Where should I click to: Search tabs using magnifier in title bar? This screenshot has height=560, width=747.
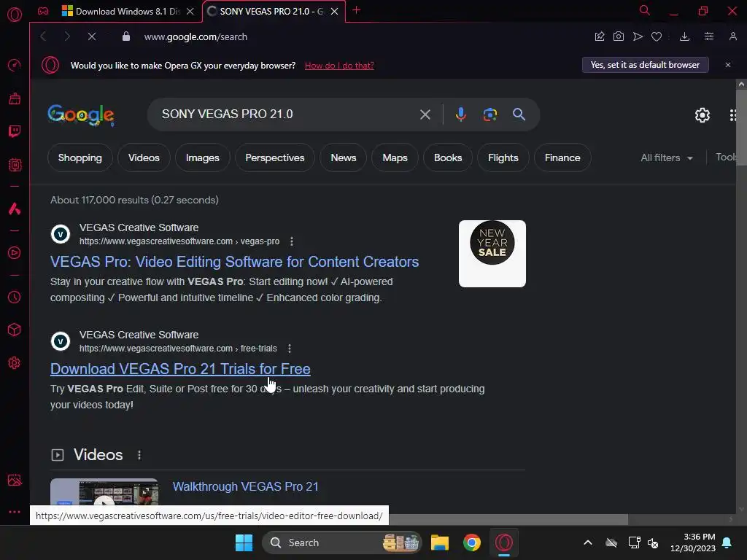coord(644,10)
